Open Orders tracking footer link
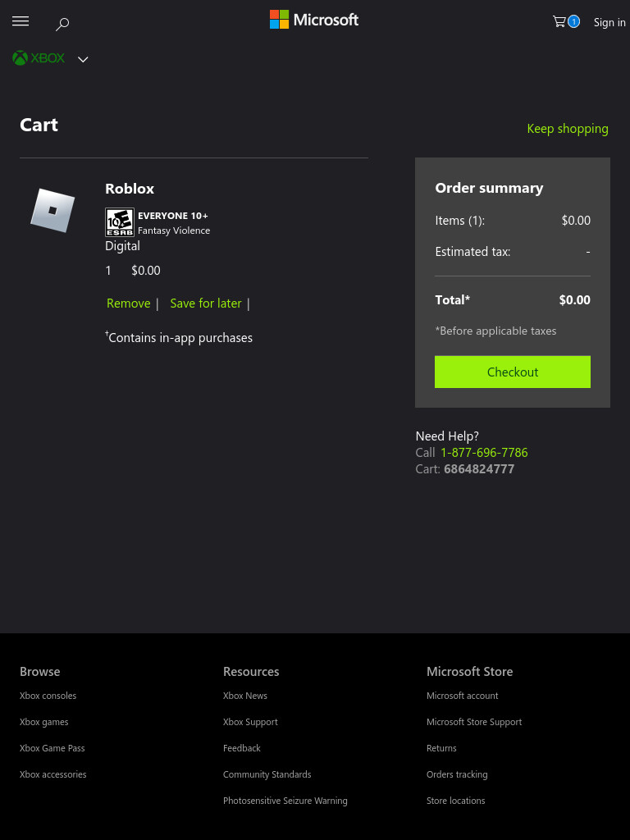630x840 pixels. tap(457, 774)
